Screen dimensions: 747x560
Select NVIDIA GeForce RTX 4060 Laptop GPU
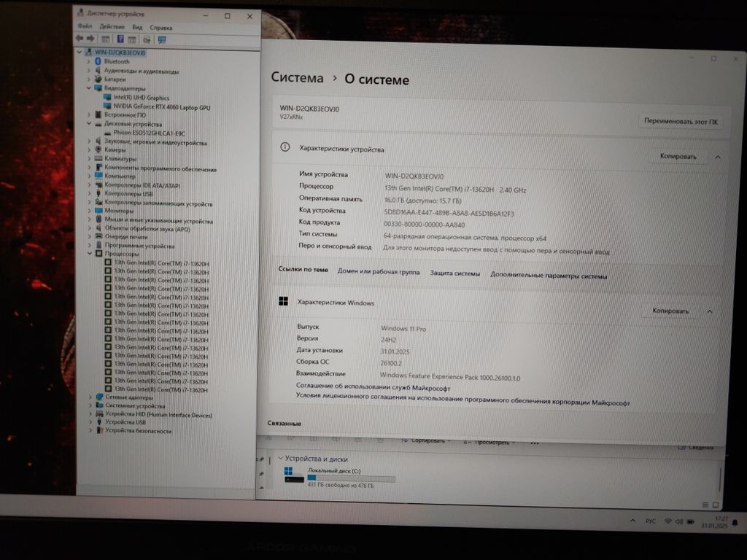(161, 107)
